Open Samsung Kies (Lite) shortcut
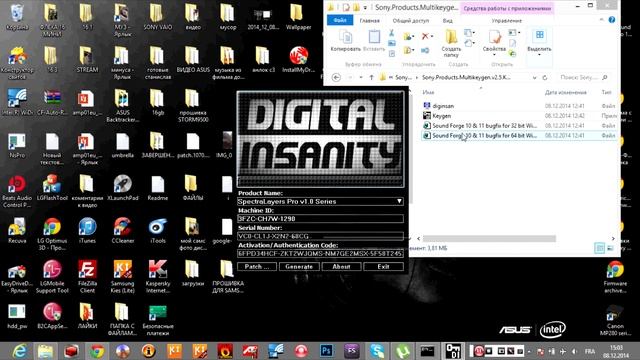 click(122, 276)
